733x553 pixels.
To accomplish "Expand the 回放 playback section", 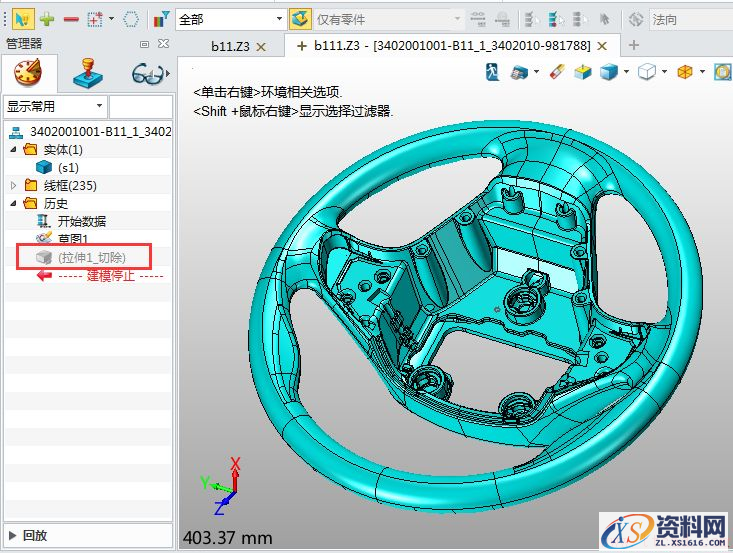I will click(13, 535).
